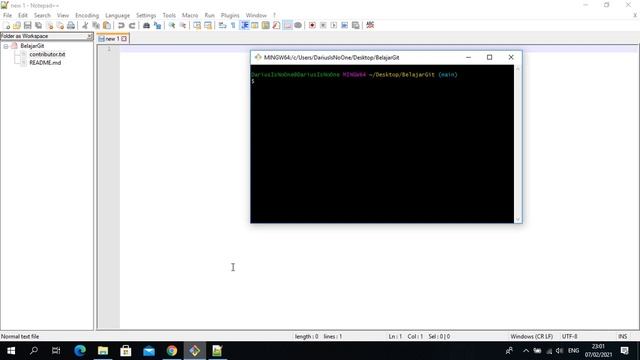Viewport: 640px width, 360px height.
Task: Click the ABC spell check icon
Action: 370,25
